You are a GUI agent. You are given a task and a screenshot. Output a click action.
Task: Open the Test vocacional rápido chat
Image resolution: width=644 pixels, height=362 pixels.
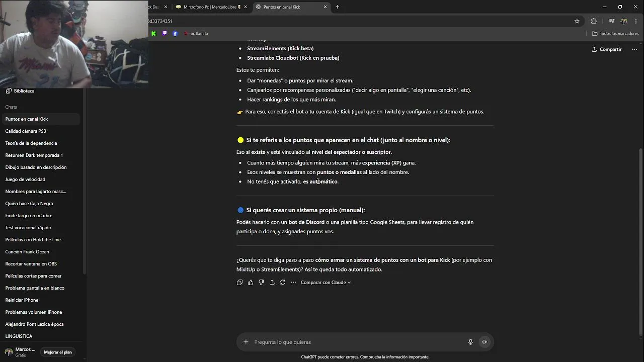[40, 228]
